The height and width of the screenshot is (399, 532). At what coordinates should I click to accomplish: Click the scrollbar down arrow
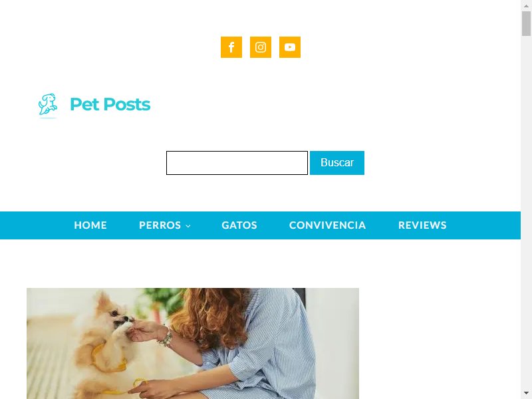(x=526, y=393)
